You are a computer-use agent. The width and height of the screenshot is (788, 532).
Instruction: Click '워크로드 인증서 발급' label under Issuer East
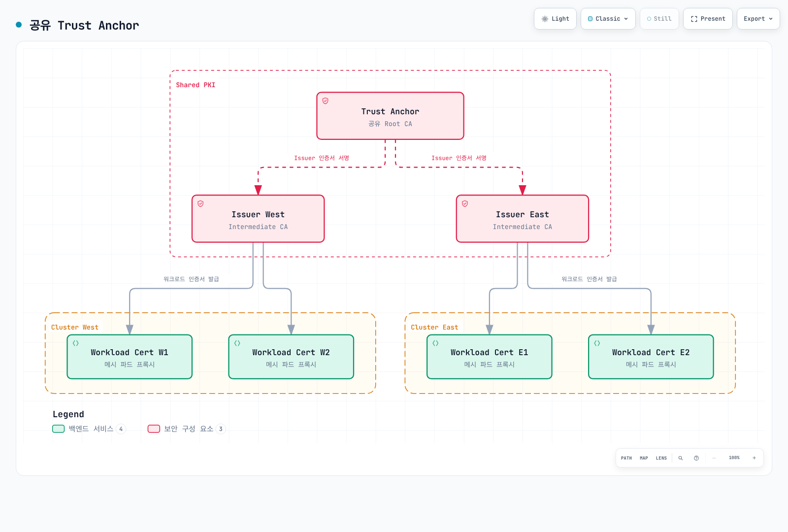click(x=590, y=279)
